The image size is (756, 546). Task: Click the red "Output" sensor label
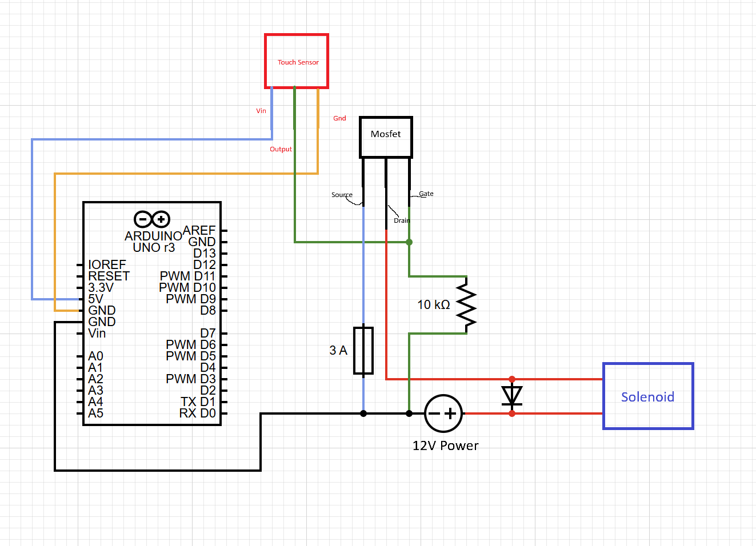click(x=281, y=149)
